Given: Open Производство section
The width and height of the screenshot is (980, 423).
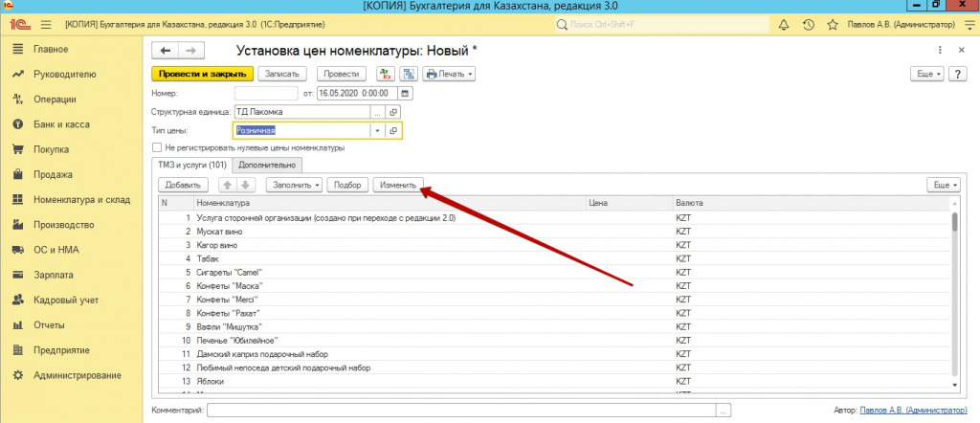Looking at the screenshot, I should click(63, 225).
